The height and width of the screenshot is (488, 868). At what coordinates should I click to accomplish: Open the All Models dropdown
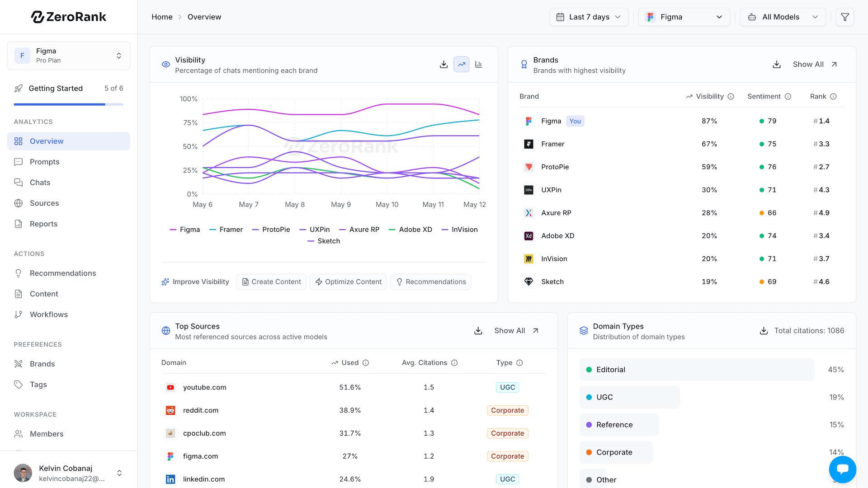783,17
